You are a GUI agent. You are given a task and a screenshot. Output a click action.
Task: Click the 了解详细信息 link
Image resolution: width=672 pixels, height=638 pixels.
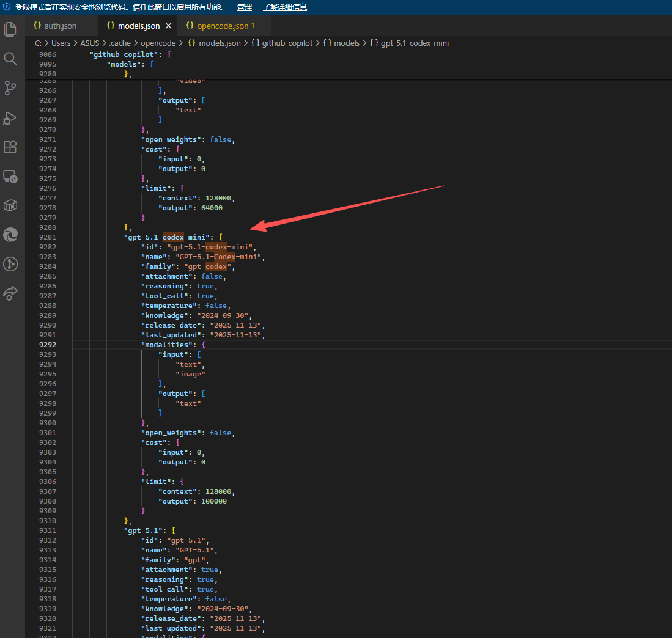point(285,7)
